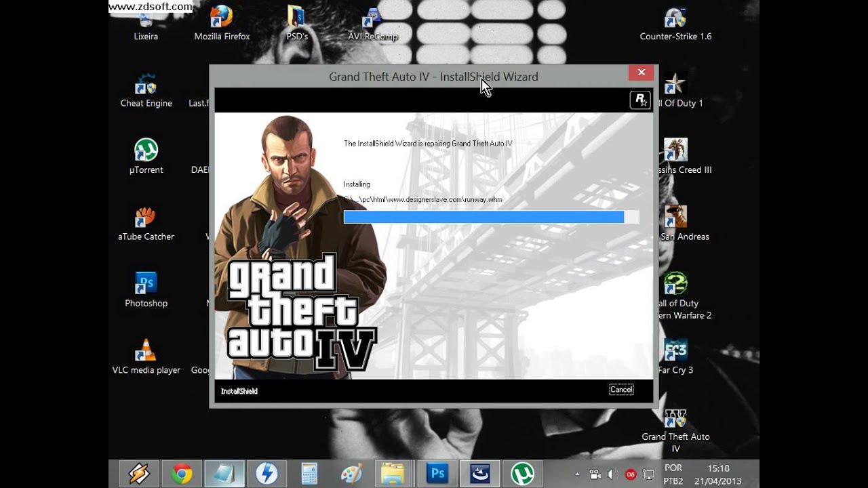Open the DAEMON Tools lightning taskbar icon
Image resolution: width=868 pixels, height=488 pixels.
coord(267,473)
